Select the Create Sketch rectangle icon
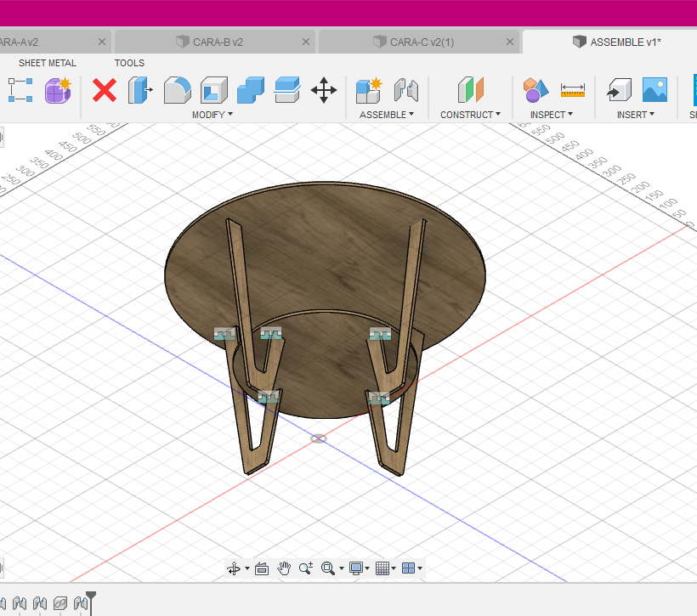 pos(20,90)
